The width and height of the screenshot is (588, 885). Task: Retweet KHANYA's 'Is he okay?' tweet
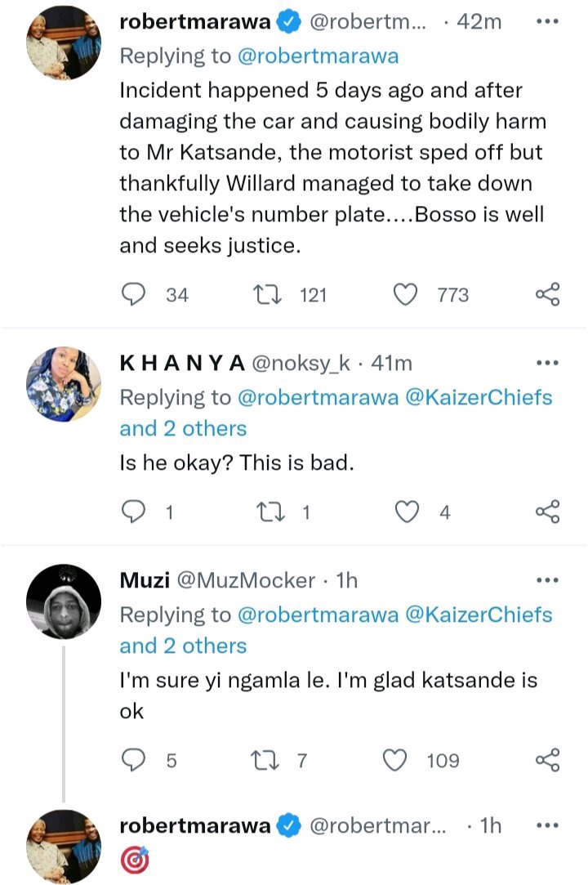pyautogui.click(x=270, y=512)
